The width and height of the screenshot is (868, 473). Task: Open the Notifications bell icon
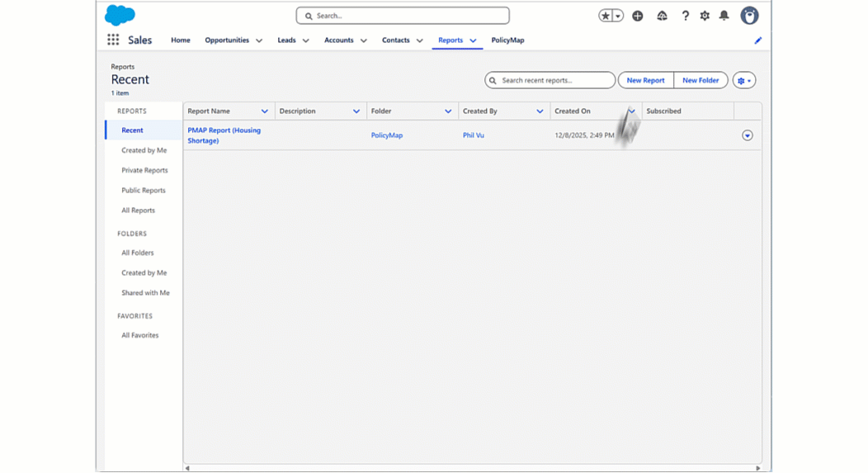(724, 16)
